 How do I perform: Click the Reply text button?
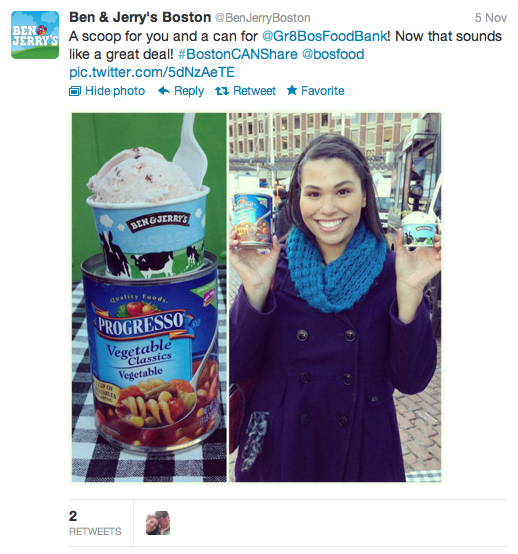tap(189, 91)
